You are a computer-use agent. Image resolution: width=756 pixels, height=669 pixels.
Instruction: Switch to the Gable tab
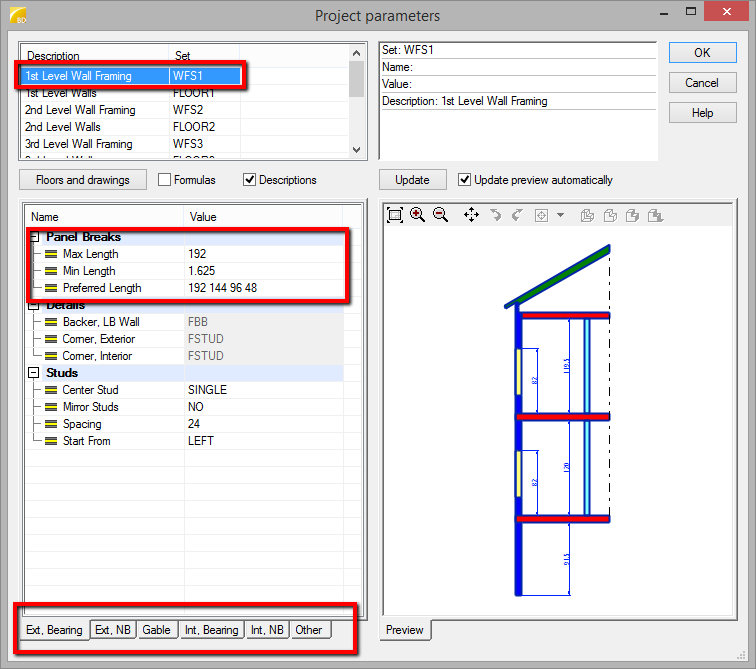click(156, 630)
